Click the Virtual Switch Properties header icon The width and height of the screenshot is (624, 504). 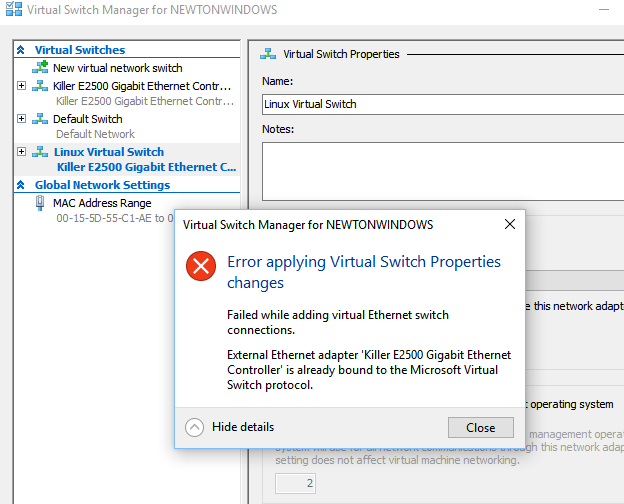(x=269, y=54)
